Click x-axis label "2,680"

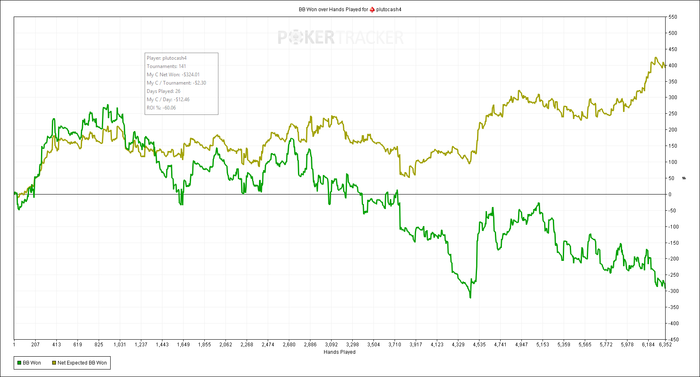[289, 344]
